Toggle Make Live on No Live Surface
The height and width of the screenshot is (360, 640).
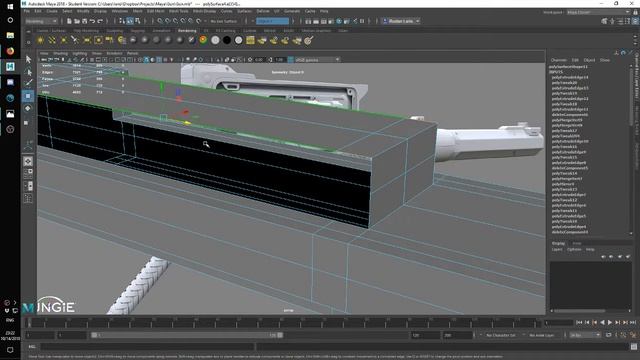click(x=224, y=21)
